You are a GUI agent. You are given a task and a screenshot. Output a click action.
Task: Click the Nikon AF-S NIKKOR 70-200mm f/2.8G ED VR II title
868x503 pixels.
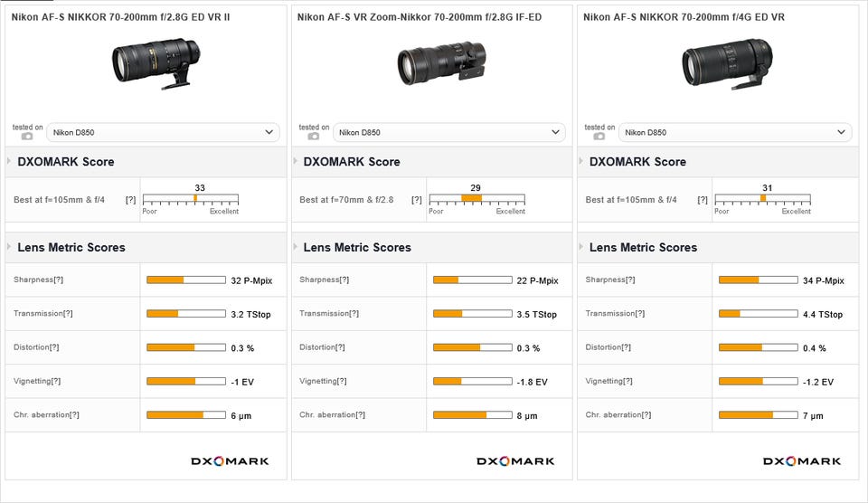coord(119,17)
